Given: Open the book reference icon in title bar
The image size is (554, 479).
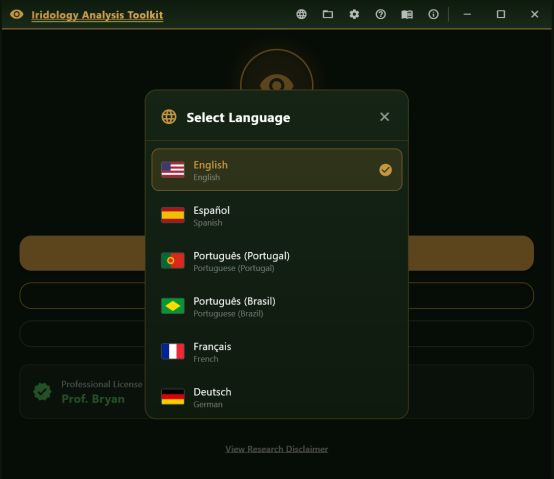Looking at the screenshot, I should [x=407, y=14].
